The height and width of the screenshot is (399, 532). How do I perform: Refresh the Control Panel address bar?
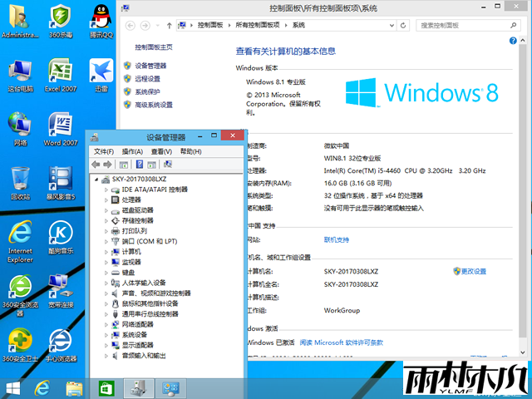point(403,26)
